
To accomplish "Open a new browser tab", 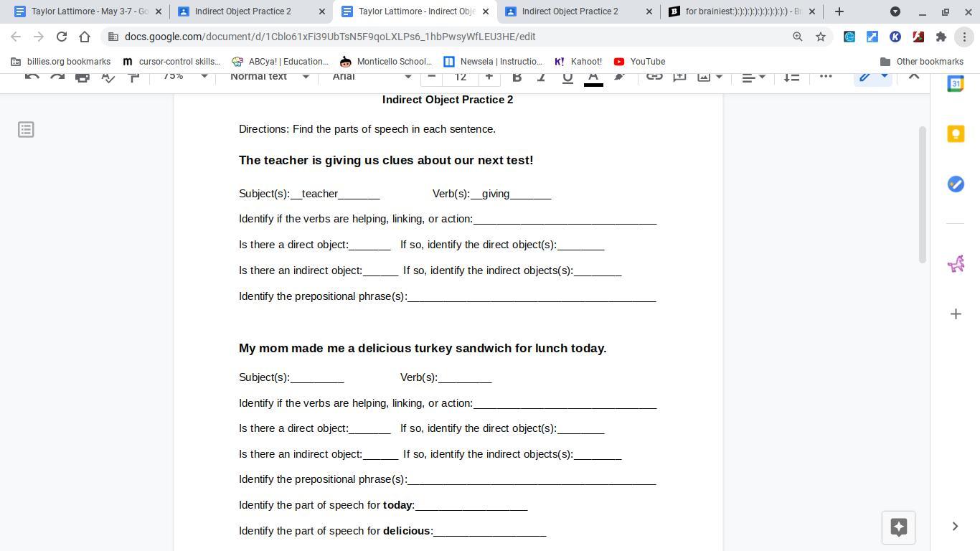I will click(839, 11).
